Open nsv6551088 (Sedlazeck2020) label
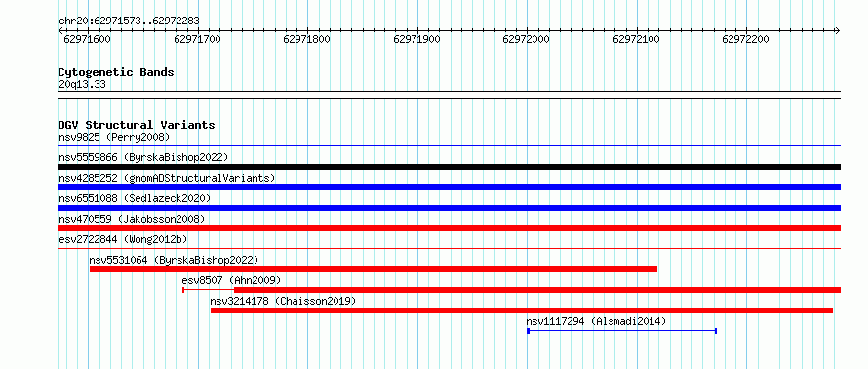Image resolution: width=868 pixels, height=369 pixels. (135, 198)
